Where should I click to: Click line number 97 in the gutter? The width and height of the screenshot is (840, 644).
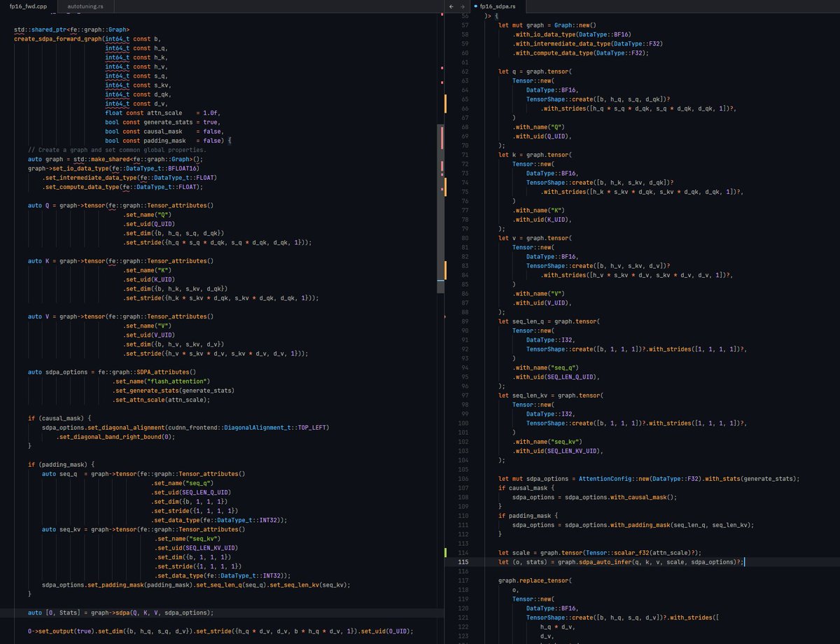[x=465, y=395]
